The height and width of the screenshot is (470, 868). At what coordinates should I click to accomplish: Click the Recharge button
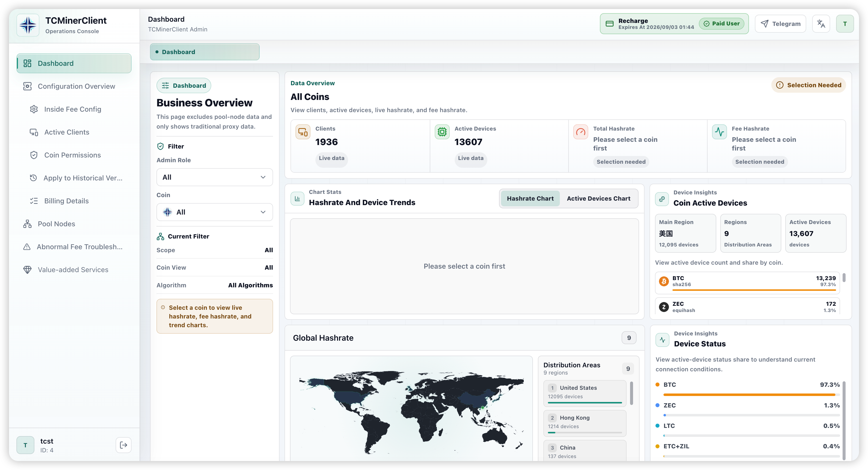click(674, 24)
